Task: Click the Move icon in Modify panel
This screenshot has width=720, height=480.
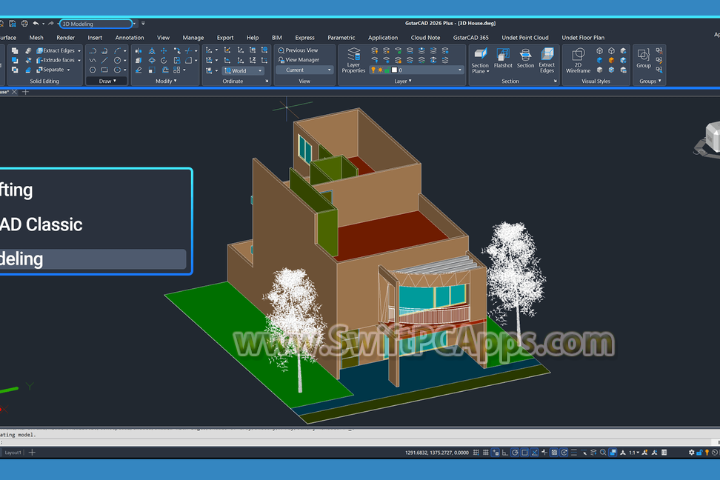Action: [x=164, y=51]
